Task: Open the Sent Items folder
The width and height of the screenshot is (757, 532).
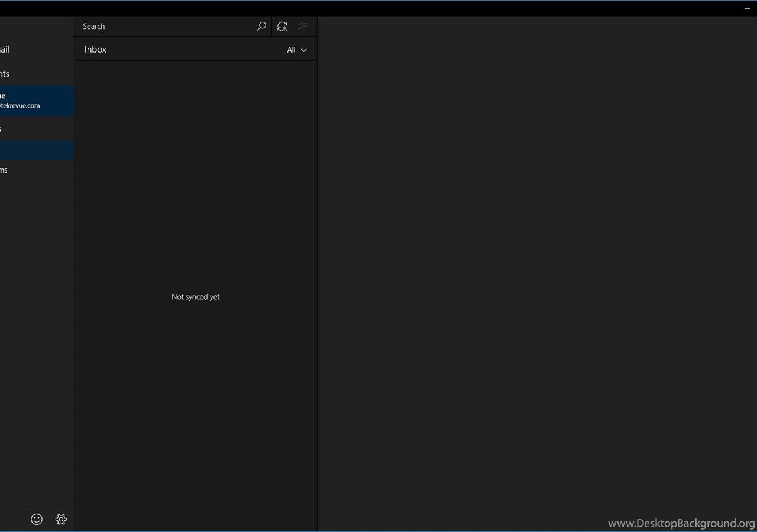Action: coord(4,170)
